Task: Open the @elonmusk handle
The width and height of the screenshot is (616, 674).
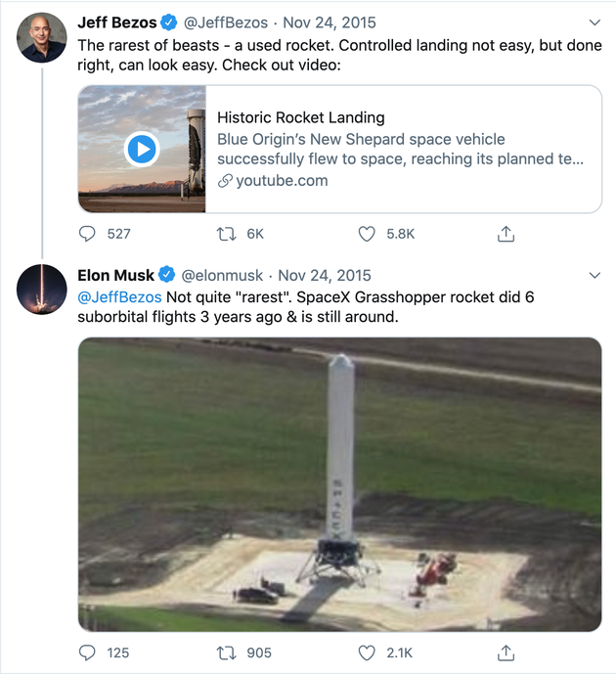Action: (x=222, y=275)
